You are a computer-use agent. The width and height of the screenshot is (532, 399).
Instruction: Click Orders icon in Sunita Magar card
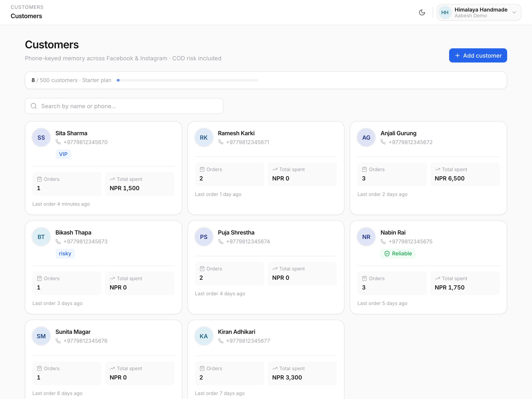point(39,368)
